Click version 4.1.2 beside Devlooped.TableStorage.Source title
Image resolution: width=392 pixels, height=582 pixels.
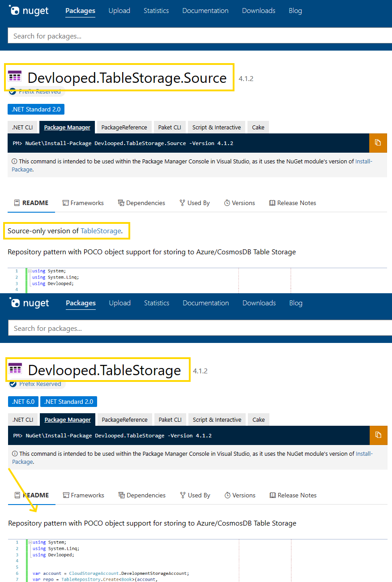(x=246, y=79)
